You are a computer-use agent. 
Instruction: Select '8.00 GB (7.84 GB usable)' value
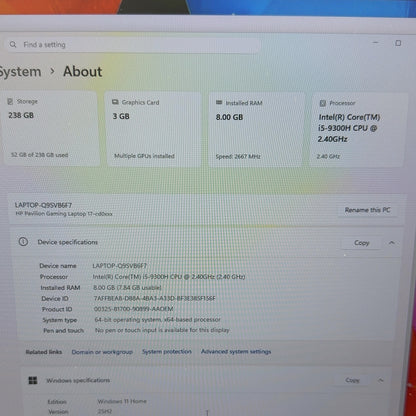(x=127, y=287)
